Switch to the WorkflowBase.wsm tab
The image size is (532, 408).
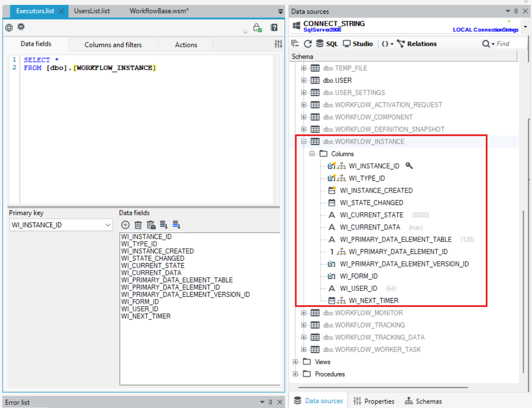(159, 11)
